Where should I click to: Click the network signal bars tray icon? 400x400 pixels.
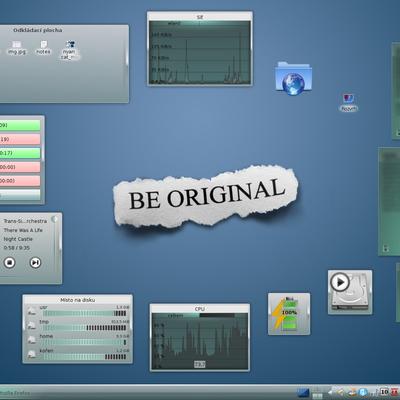coord(374,392)
